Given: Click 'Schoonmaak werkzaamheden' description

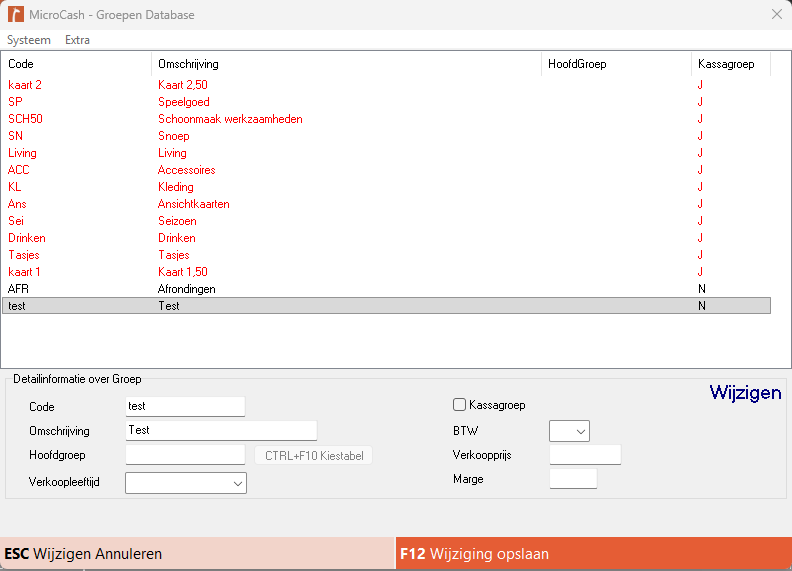Looking at the screenshot, I should [230, 119].
